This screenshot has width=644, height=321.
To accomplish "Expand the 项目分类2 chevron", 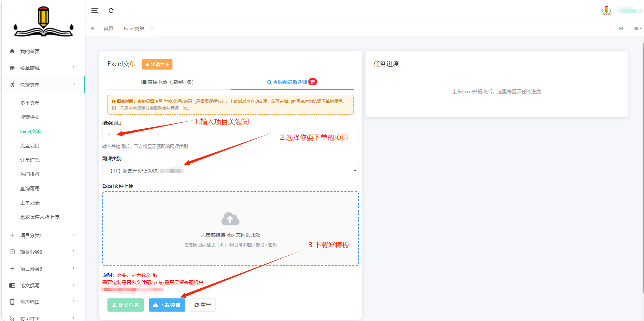I will click(74, 251).
